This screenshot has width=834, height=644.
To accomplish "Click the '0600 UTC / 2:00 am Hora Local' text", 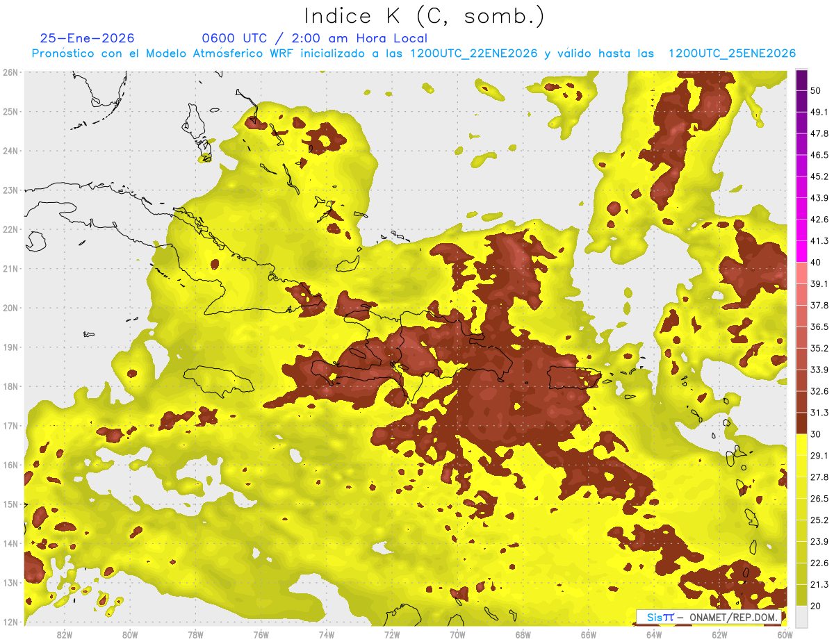I will (x=314, y=38).
